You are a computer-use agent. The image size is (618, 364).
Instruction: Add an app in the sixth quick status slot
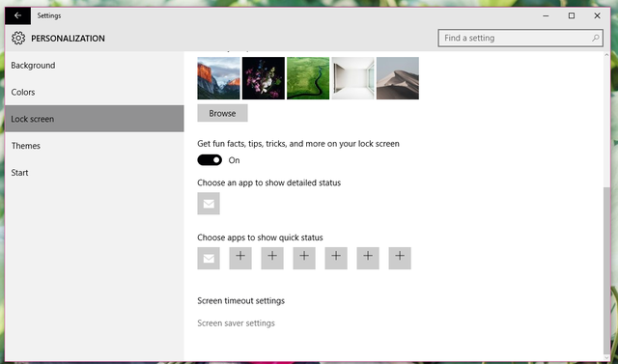(368, 259)
